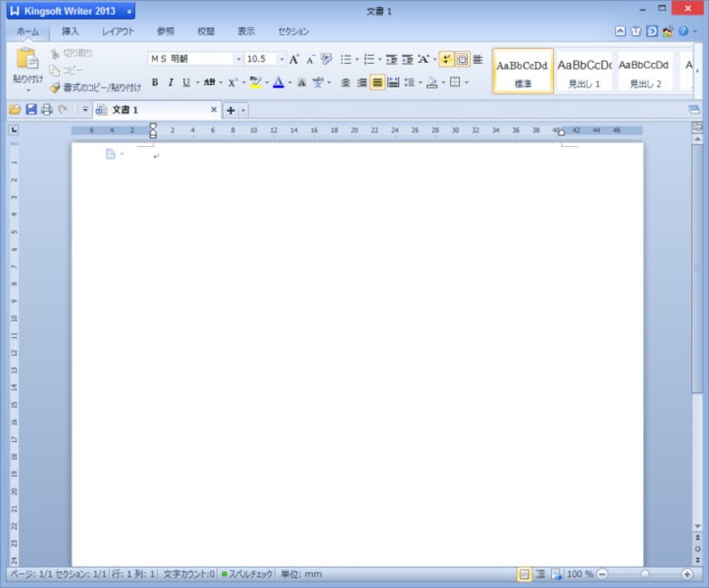Open the MS 明朝 font name dropdown
709x588 pixels.
pyautogui.click(x=238, y=59)
